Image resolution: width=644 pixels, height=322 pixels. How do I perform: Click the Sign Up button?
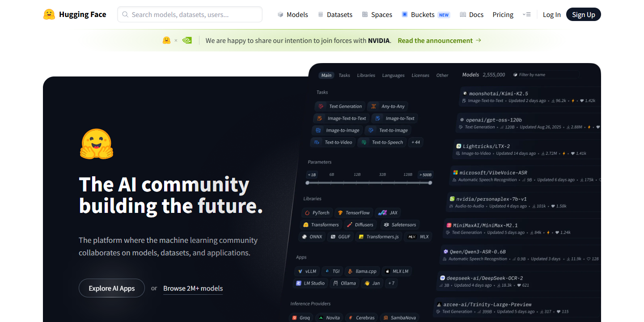click(x=584, y=14)
